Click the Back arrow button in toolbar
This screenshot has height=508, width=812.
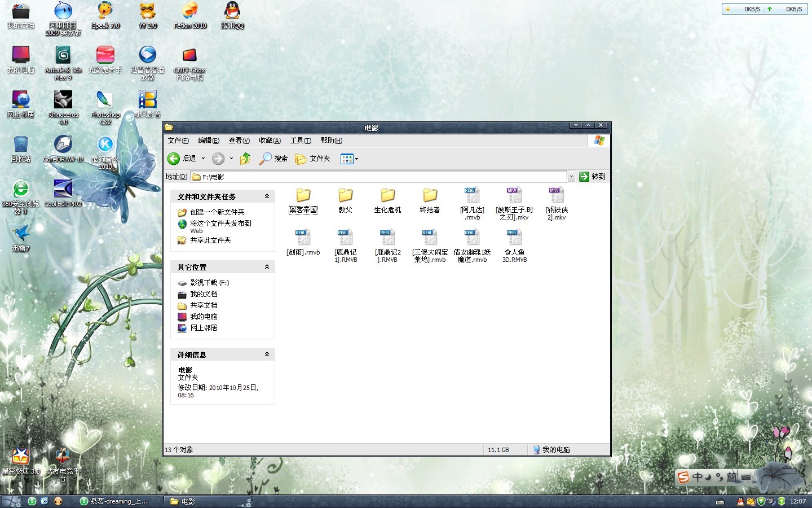click(174, 159)
